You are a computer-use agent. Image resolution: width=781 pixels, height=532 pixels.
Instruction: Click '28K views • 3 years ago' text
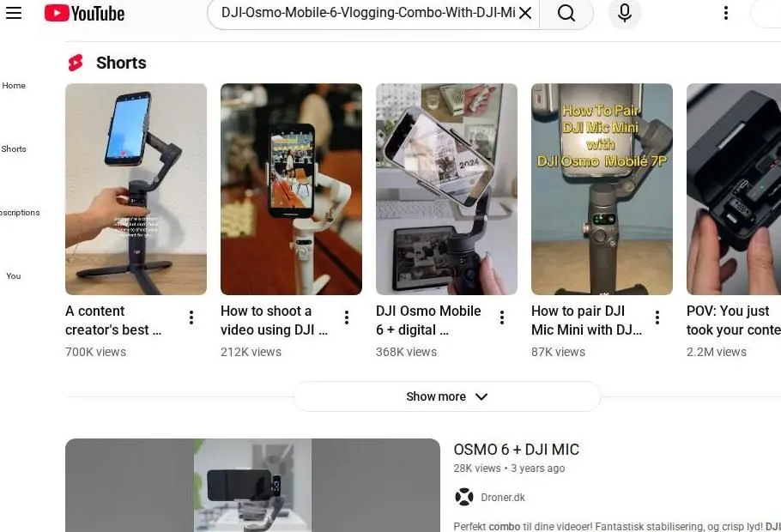click(509, 469)
